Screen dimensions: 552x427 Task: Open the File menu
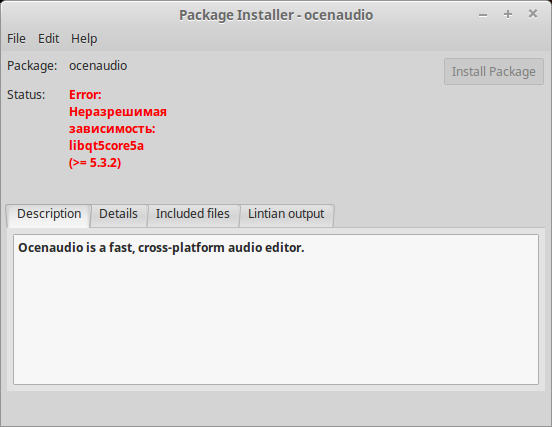click(16, 38)
